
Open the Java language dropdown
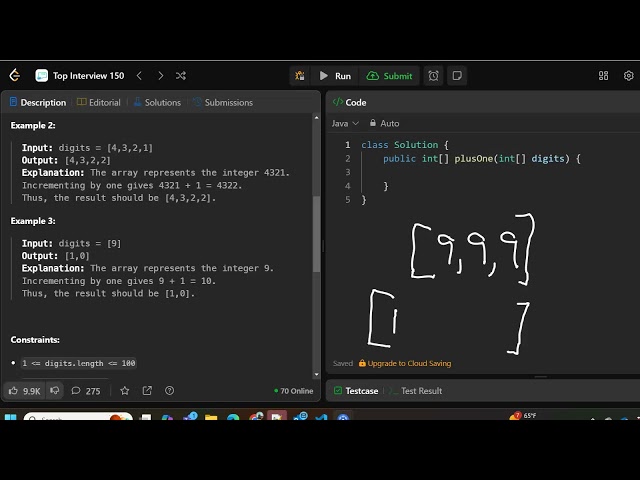[x=345, y=123]
